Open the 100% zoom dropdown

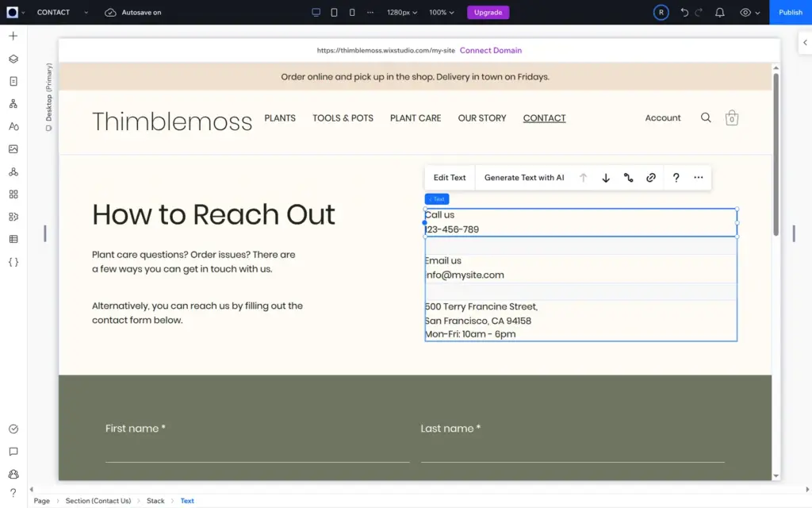pyautogui.click(x=441, y=13)
